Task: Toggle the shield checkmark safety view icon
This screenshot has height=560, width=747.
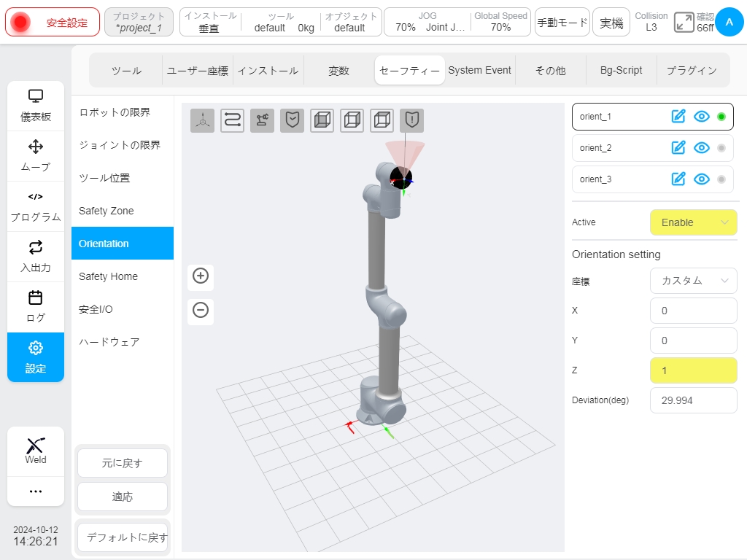Action: coord(293,120)
